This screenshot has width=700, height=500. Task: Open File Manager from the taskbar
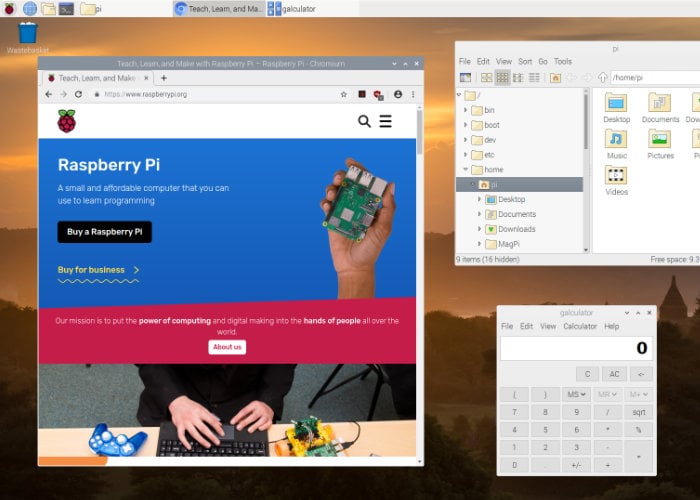[48, 8]
